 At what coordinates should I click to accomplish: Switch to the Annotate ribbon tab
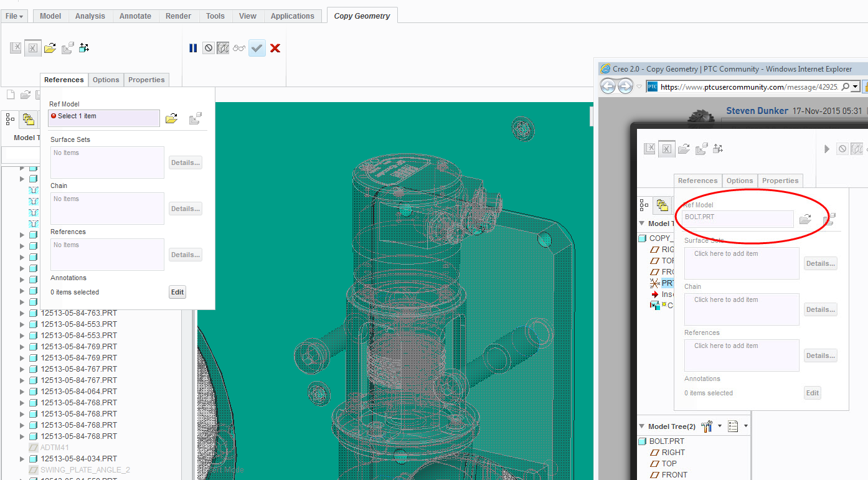135,16
